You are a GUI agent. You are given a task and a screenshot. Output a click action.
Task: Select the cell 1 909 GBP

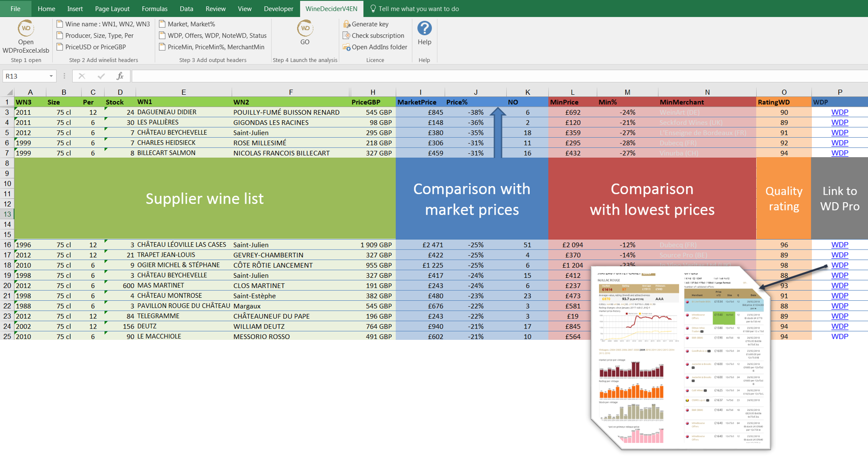tap(372, 245)
